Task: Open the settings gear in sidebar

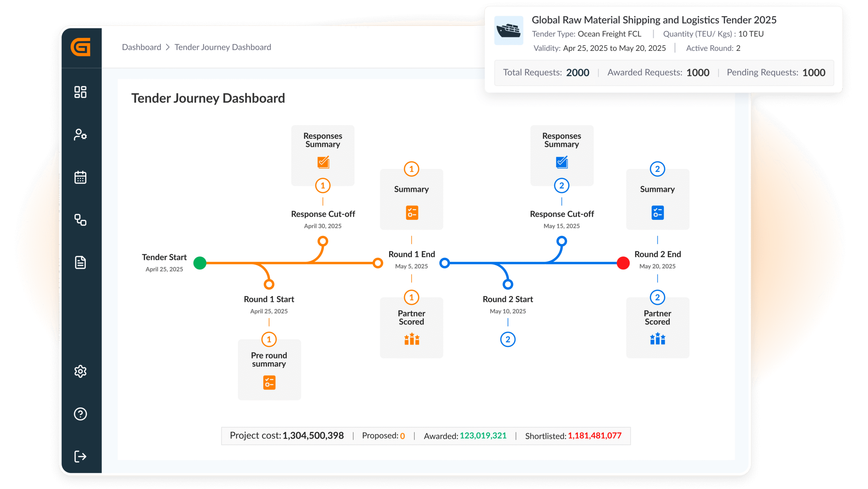Action: click(80, 371)
